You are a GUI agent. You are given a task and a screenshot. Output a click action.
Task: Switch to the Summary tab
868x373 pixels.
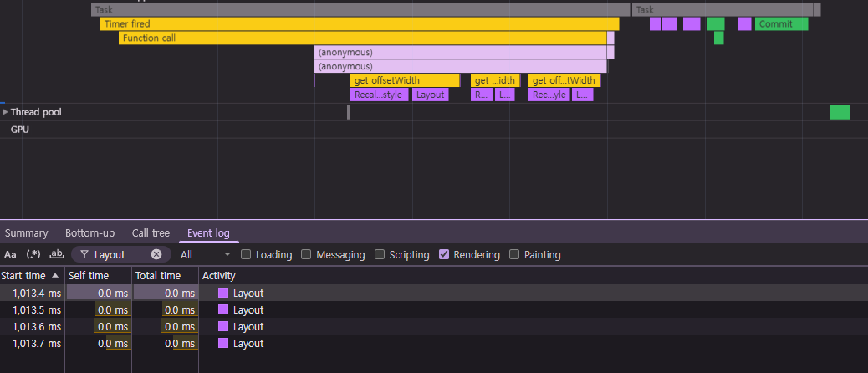click(27, 233)
